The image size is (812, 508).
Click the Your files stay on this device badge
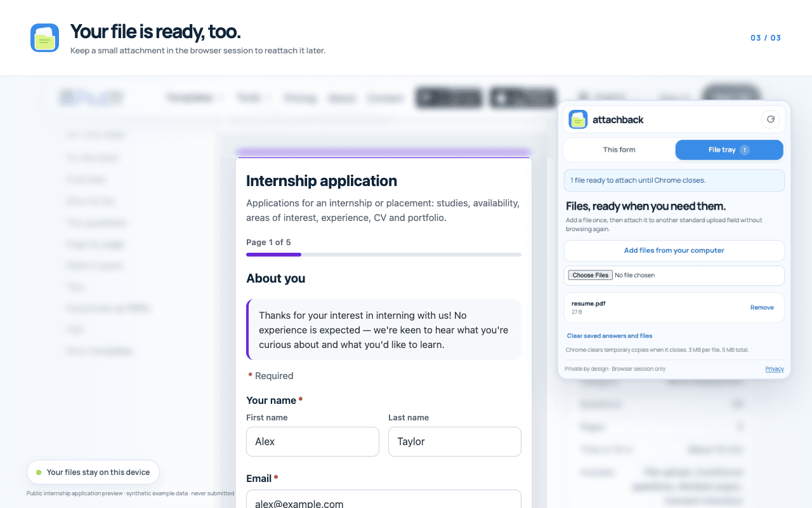click(x=93, y=472)
